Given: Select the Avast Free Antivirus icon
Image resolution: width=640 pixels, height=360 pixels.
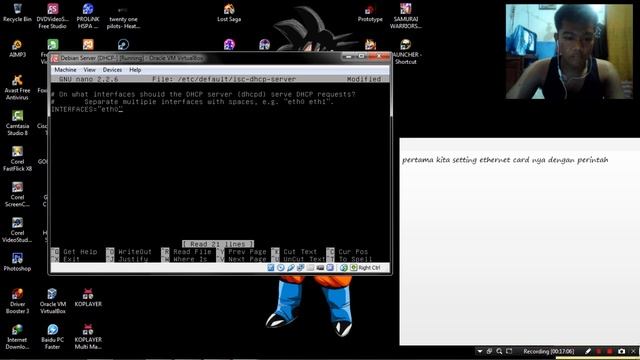Looking at the screenshot, I should pos(17,87).
